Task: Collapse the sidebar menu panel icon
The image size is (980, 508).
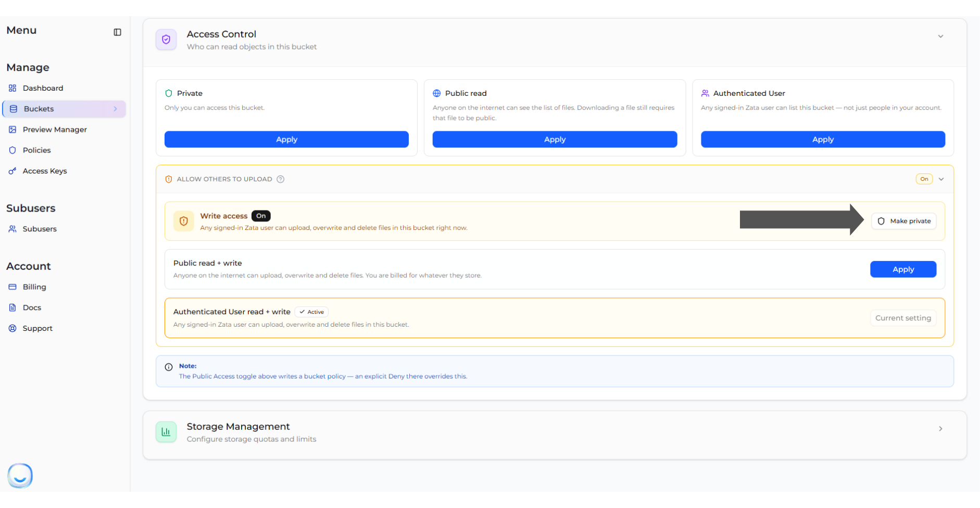Action: (x=117, y=32)
